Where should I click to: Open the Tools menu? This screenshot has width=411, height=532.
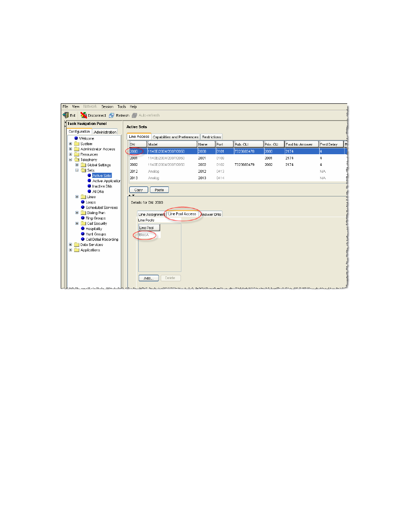coord(122,106)
